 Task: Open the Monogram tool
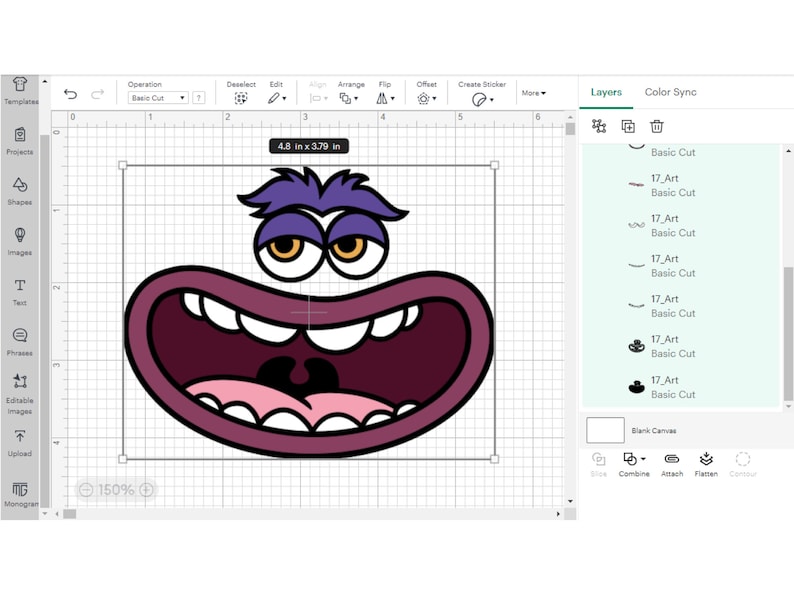coord(20,494)
